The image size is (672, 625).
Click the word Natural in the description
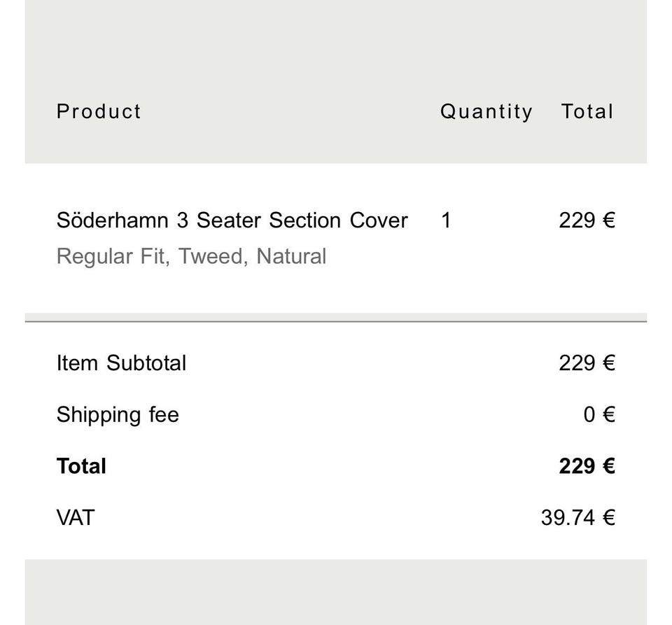[291, 257]
